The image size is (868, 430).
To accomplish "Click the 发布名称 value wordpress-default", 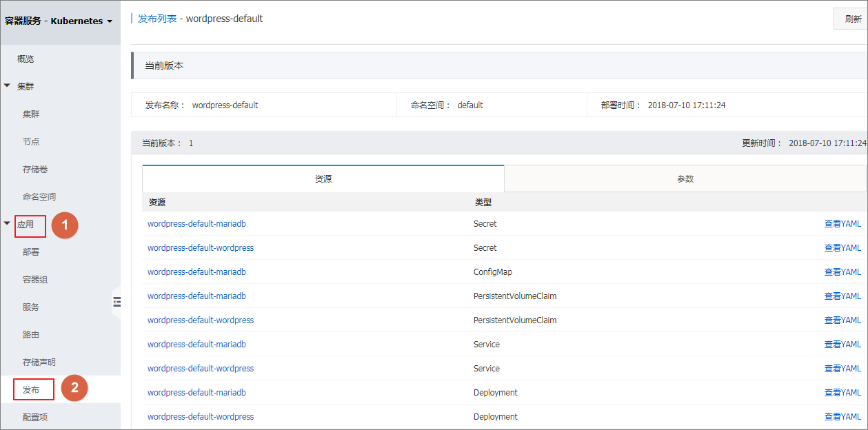I will pos(225,105).
